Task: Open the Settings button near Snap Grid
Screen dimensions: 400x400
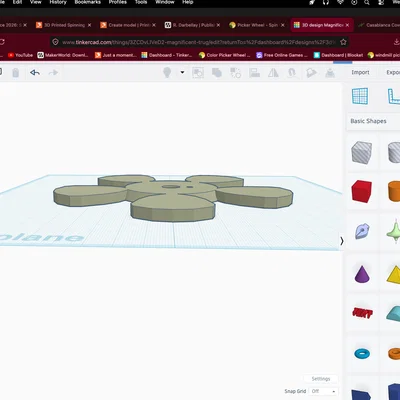Action: pos(321,379)
